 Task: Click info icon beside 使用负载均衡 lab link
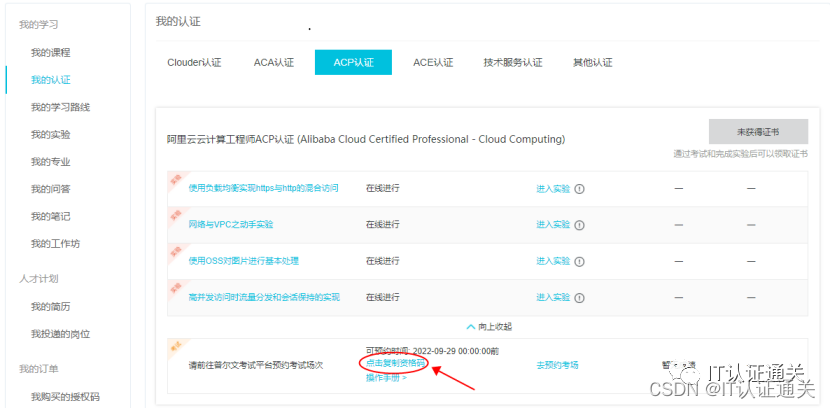coord(579,189)
